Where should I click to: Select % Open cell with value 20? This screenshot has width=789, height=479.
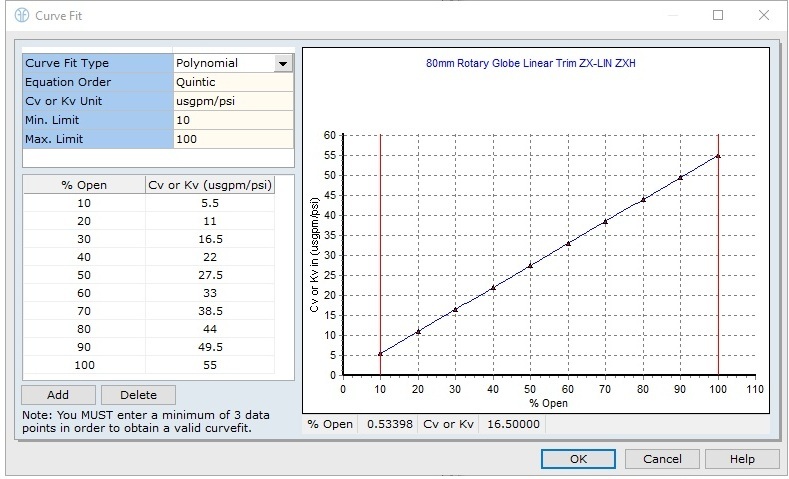[x=84, y=221]
